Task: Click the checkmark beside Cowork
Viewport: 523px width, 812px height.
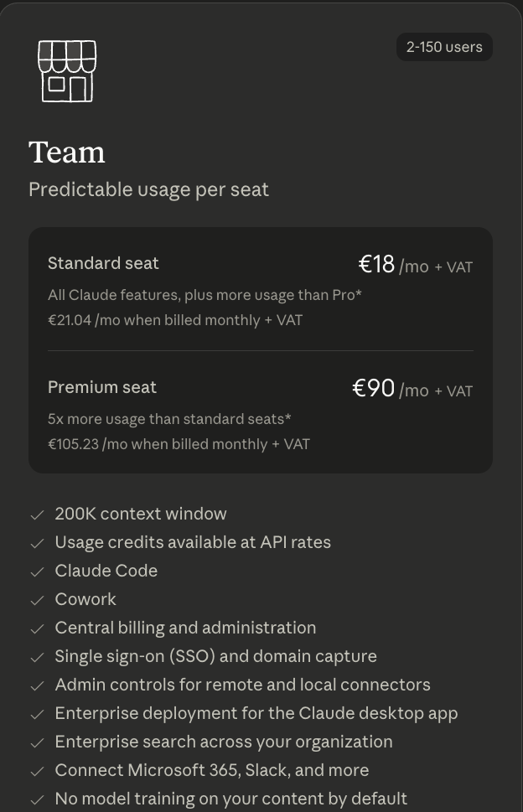Action: tap(37, 600)
